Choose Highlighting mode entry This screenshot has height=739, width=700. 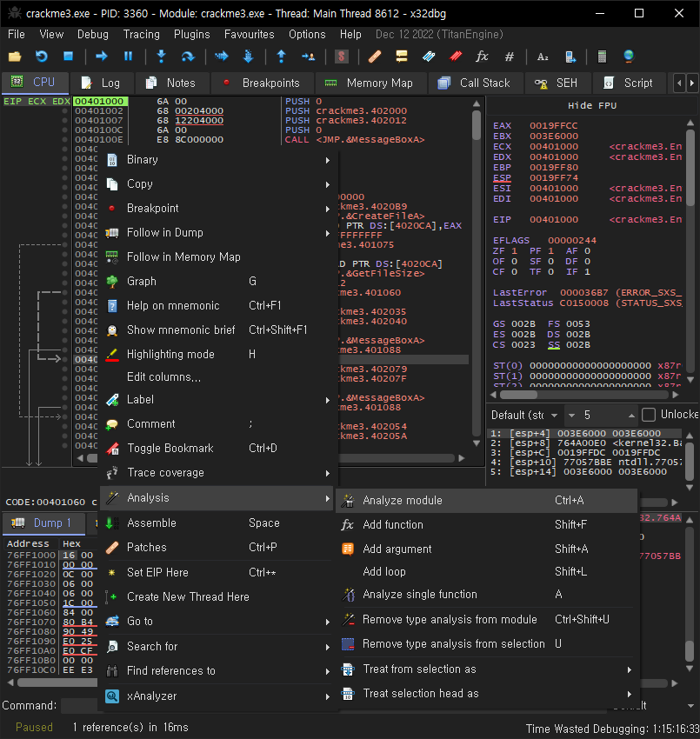(217, 355)
